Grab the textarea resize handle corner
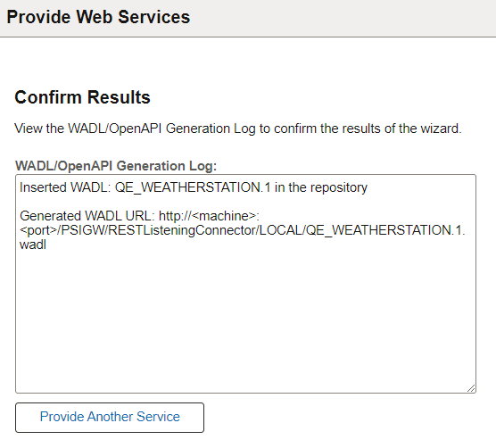The width and height of the screenshot is (496, 448). click(471, 388)
